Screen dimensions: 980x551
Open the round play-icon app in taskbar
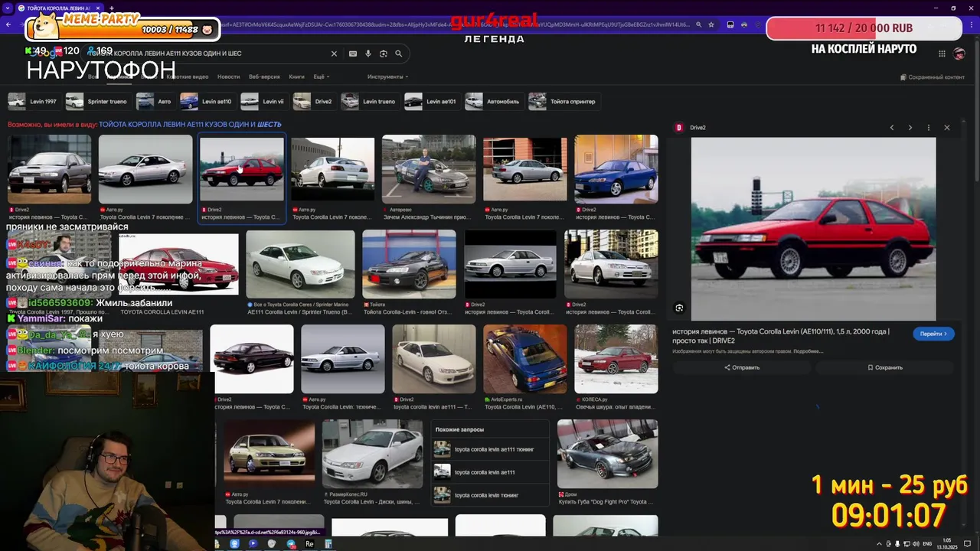[253, 544]
